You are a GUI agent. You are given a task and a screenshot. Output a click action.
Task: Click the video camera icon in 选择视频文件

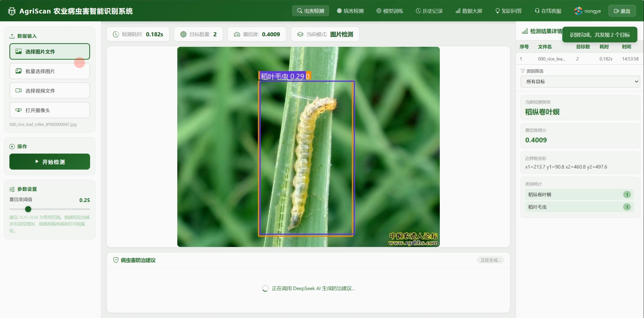(18, 91)
